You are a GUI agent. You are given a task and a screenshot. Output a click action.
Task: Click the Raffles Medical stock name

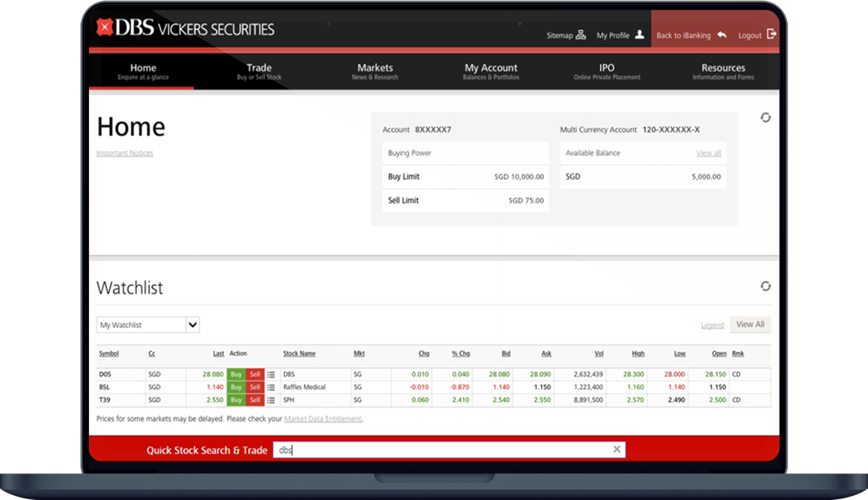point(304,387)
